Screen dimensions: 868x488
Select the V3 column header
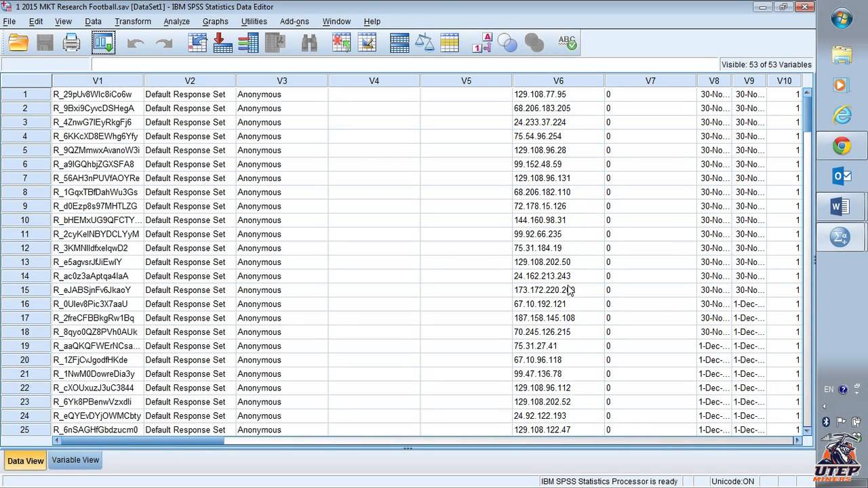(282, 81)
